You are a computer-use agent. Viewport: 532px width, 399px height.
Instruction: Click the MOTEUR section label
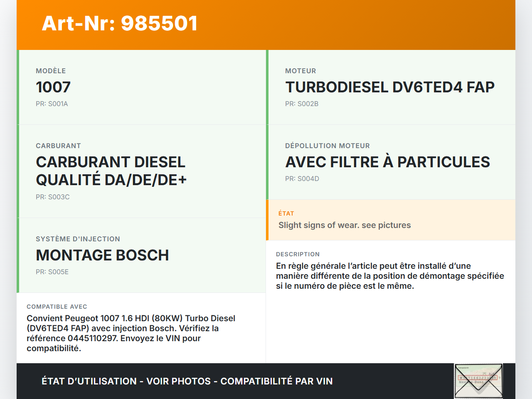pos(300,71)
